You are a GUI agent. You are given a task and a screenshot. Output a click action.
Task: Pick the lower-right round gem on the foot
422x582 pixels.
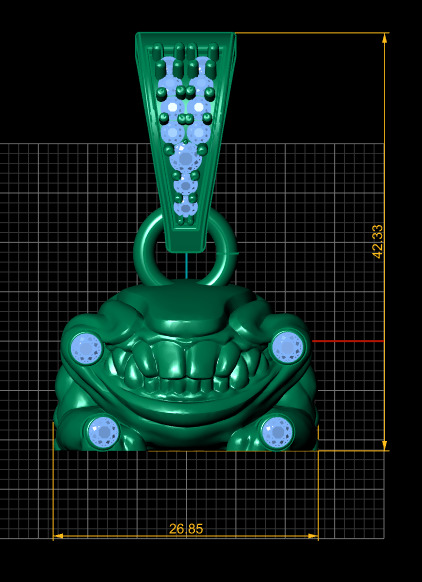click(278, 432)
